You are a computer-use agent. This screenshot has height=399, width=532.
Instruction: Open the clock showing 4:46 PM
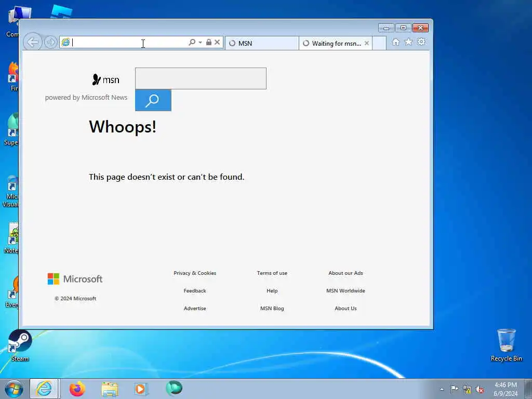click(x=506, y=389)
